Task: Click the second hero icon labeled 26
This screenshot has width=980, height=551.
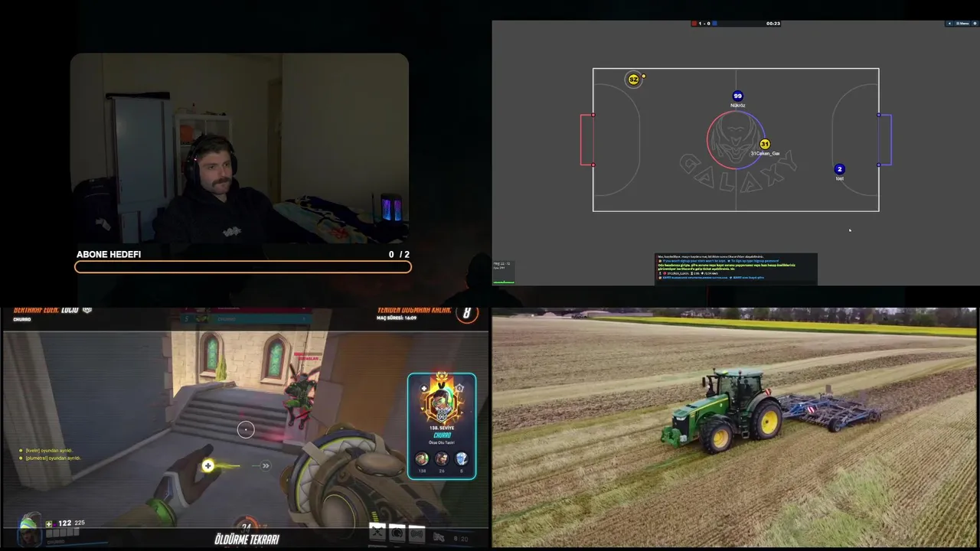Action: click(x=442, y=458)
